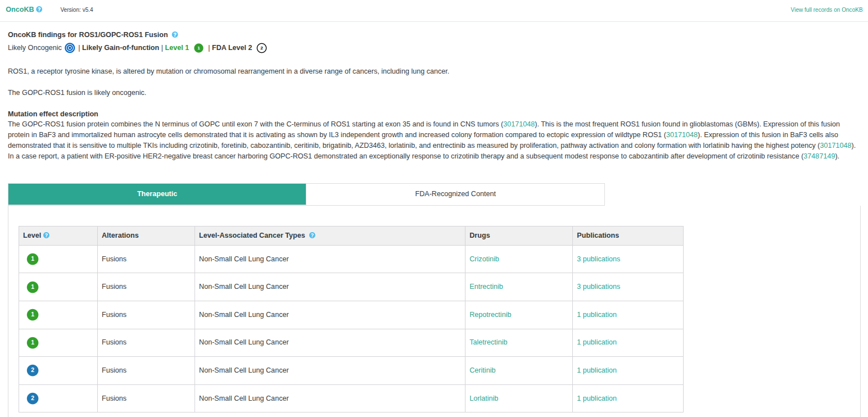Open the Entrectinib drug link

click(x=486, y=287)
